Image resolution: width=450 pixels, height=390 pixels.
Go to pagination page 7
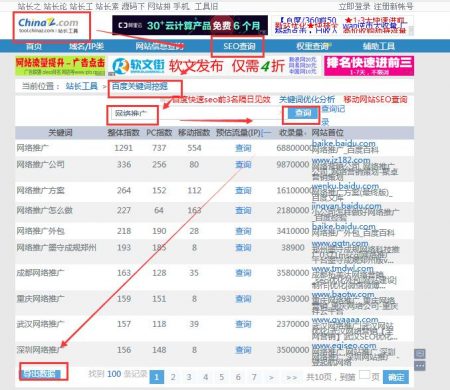254,377
